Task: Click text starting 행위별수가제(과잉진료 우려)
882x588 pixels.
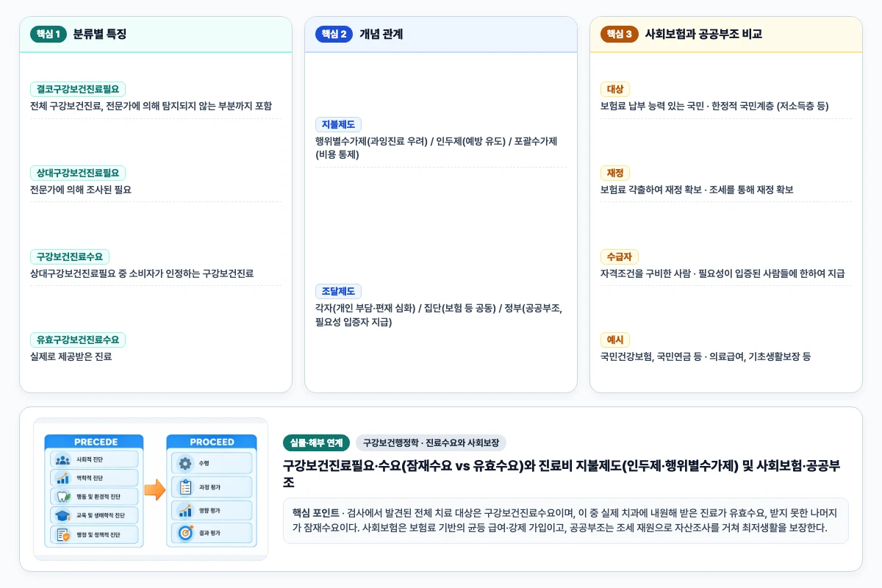Action: (437, 148)
